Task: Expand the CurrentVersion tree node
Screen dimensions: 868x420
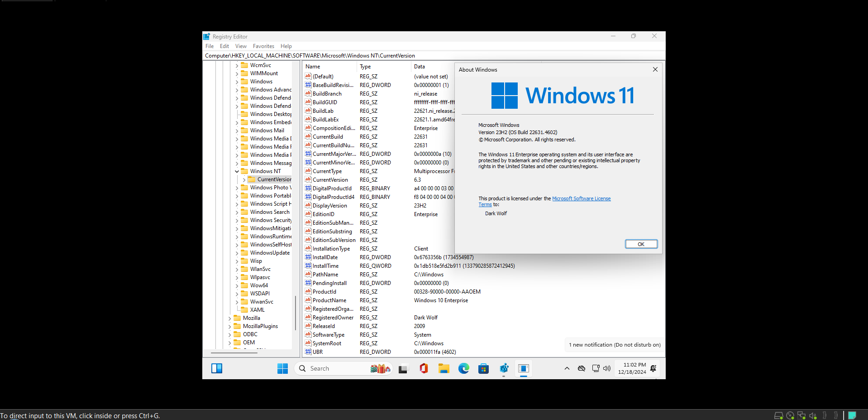Action: [x=244, y=179]
